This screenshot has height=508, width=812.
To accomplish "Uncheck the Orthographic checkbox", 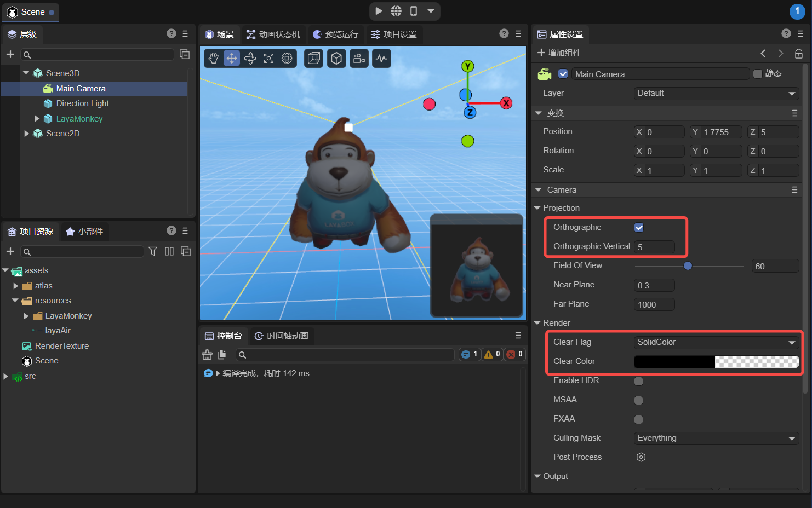I will [x=639, y=228].
